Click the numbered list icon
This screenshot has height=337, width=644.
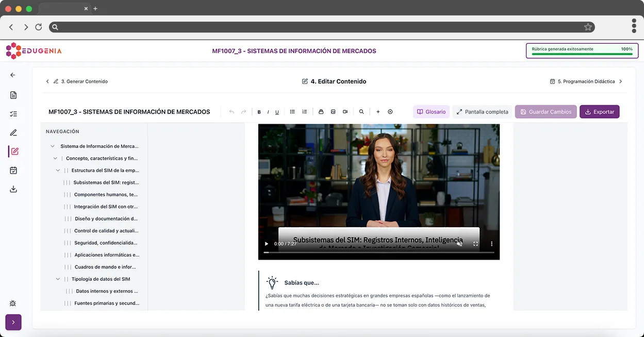pos(304,112)
